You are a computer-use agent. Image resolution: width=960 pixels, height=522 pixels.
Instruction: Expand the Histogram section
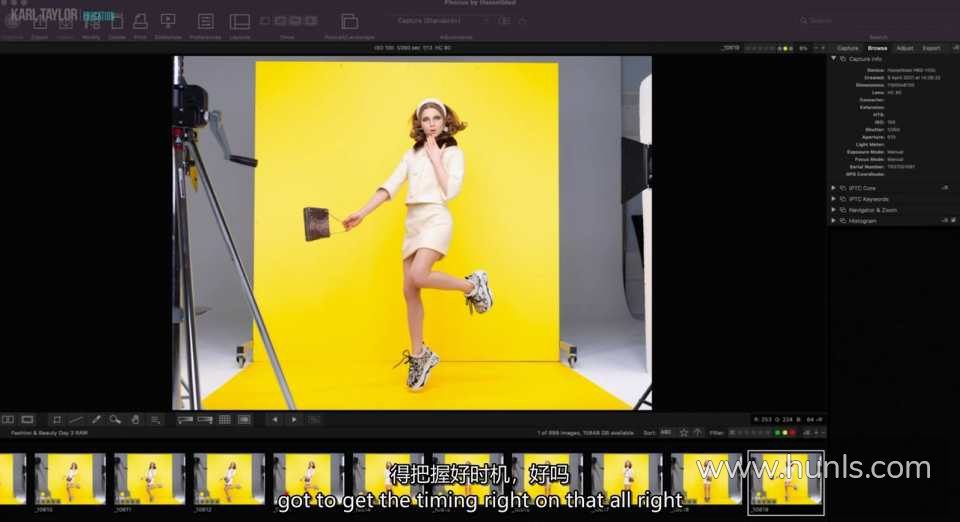(x=833, y=220)
